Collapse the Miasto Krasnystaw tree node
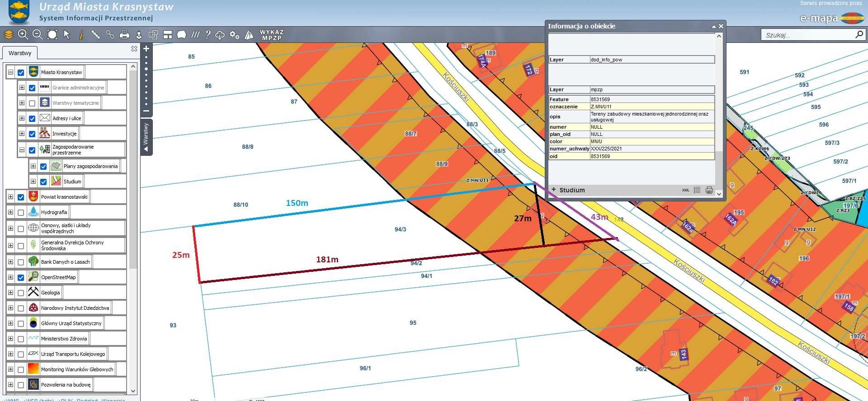 click(10, 72)
